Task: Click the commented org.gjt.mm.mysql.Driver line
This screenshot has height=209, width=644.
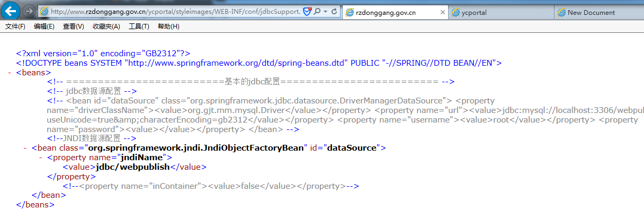Action: pos(345,110)
